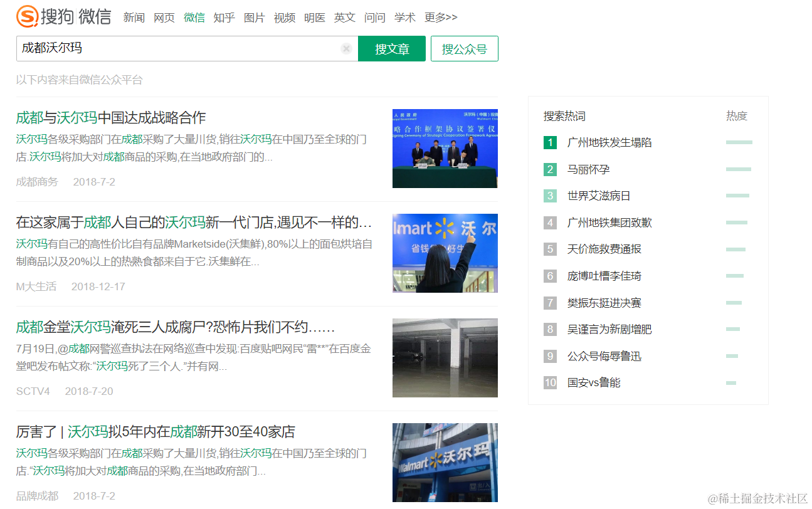Click rank badge 1 in hot searches
Screen dimensions: 812x509
pyautogui.click(x=550, y=143)
